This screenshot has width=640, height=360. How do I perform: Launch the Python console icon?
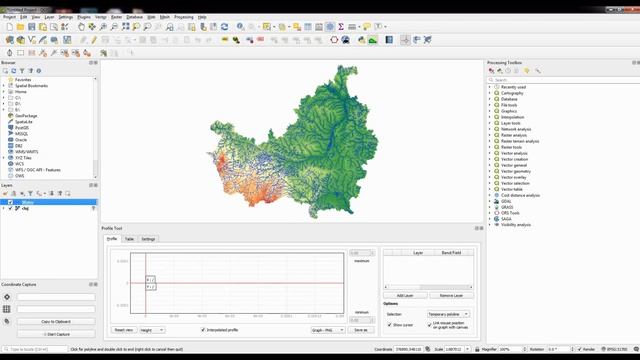pos(362,40)
